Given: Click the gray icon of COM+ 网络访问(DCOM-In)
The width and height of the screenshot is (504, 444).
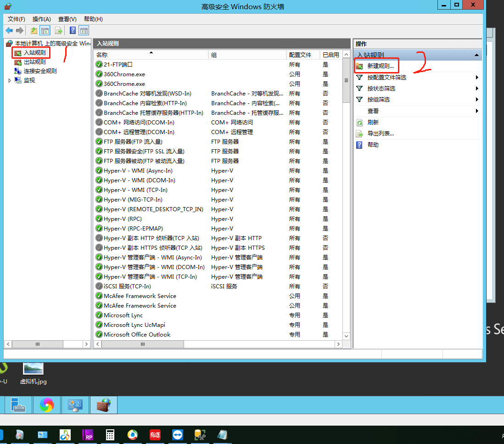Looking at the screenshot, I should (99, 123).
